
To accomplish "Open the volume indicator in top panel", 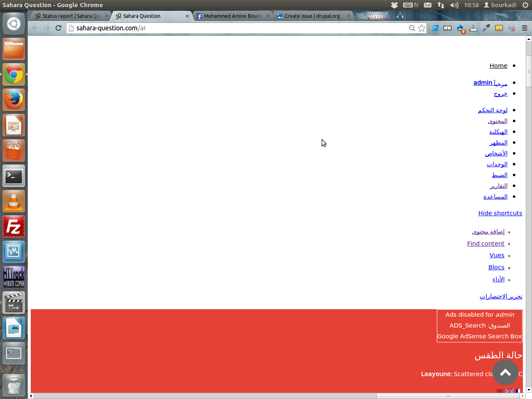I will tap(454, 5).
